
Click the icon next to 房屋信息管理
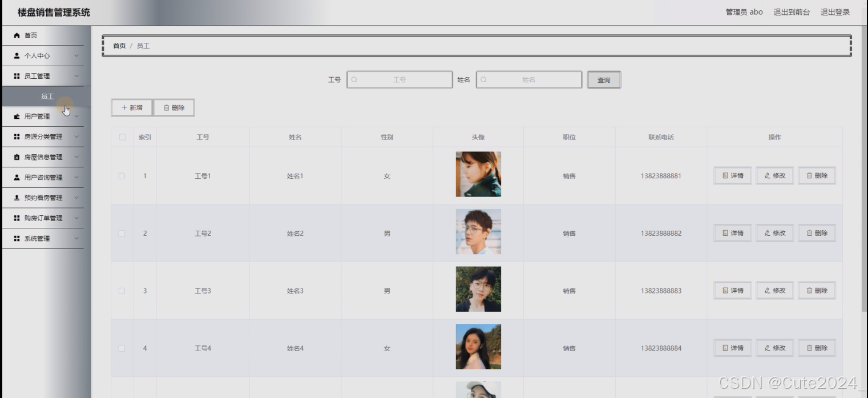click(17, 157)
